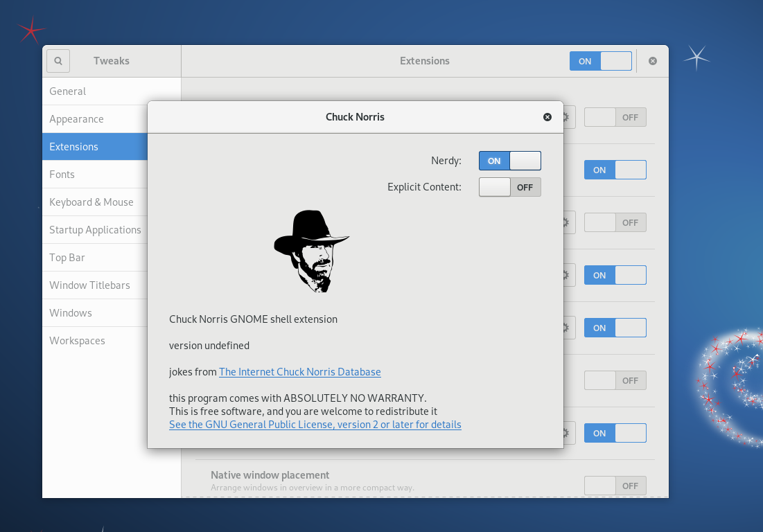The height and width of the screenshot is (532, 763).
Task: Go to the Workspaces section
Action: click(95, 341)
